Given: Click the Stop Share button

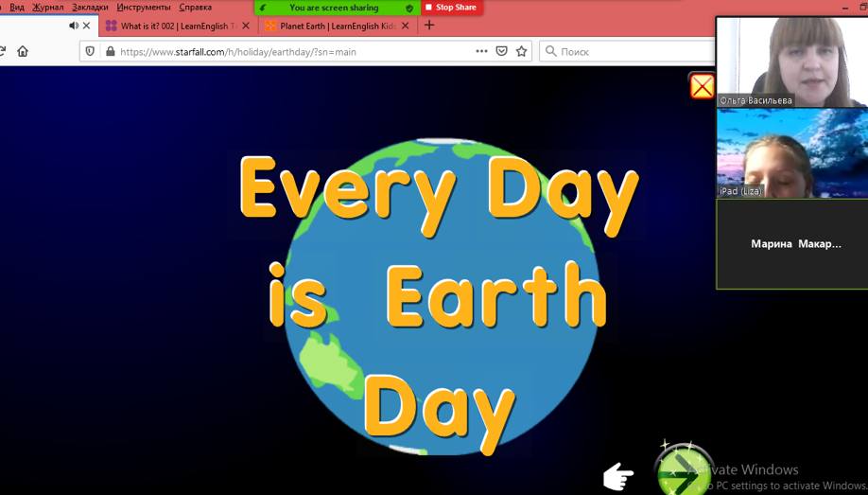Looking at the screenshot, I should tap(451, 8).
